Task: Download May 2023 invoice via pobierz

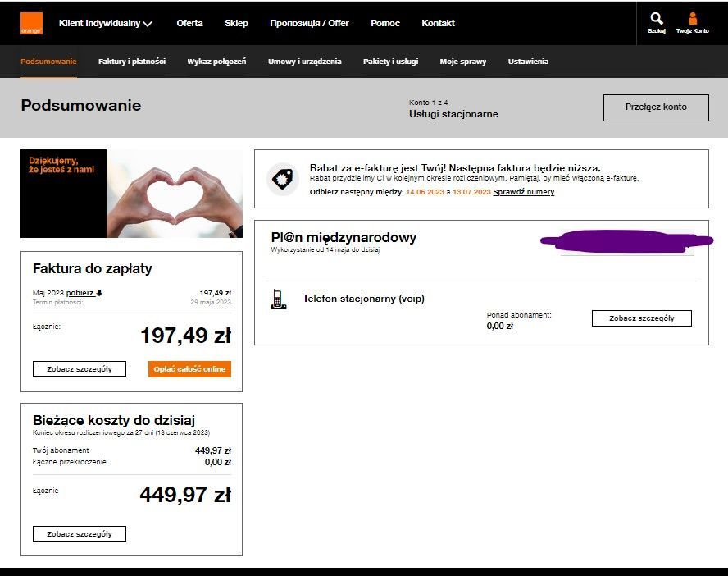Action: point(80,293)
